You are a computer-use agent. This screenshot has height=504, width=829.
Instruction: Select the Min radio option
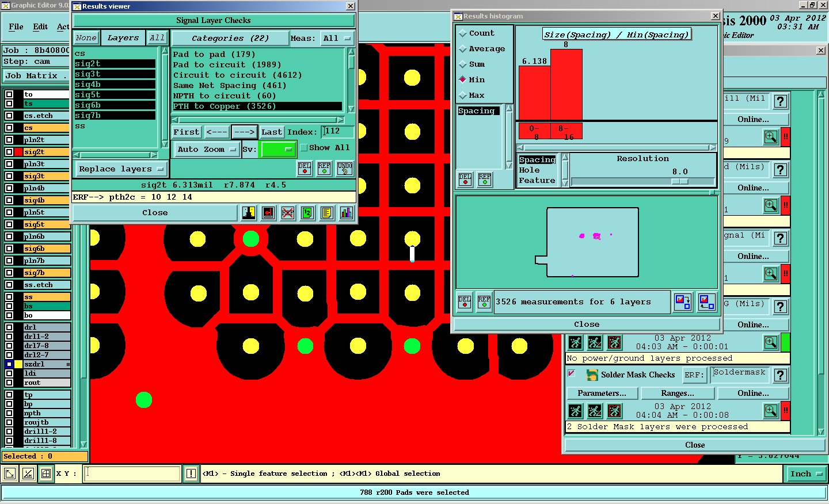pos(462,80)
